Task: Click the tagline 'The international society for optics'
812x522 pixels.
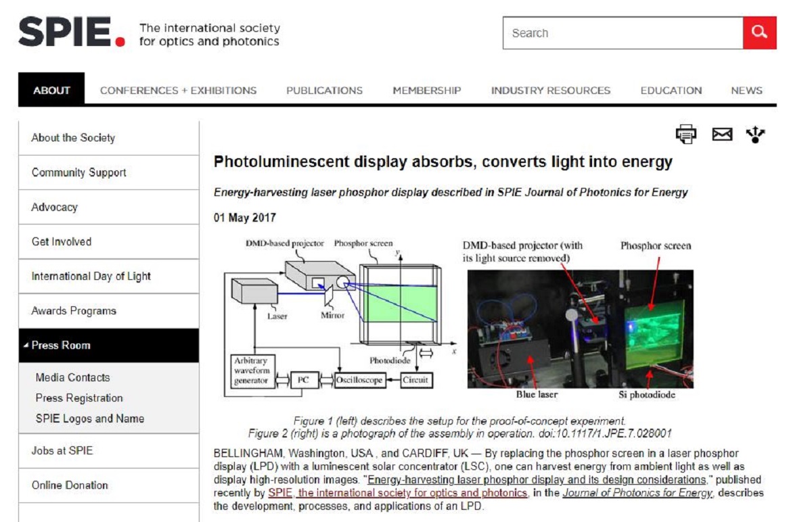Action: click(210, 34)
